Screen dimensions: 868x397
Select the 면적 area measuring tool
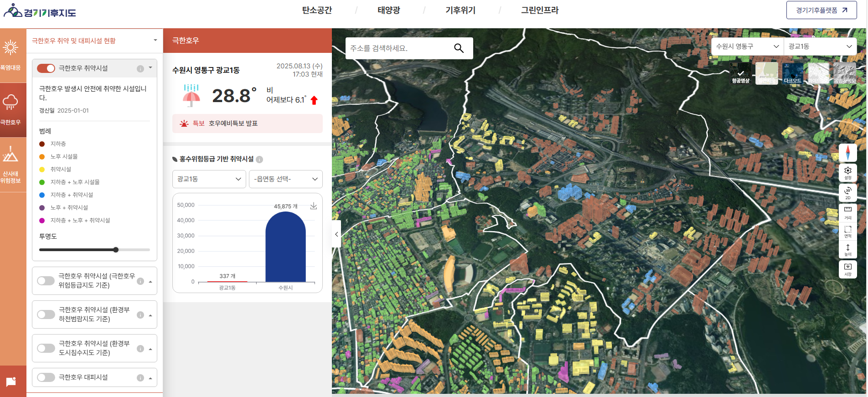(847, 232)
